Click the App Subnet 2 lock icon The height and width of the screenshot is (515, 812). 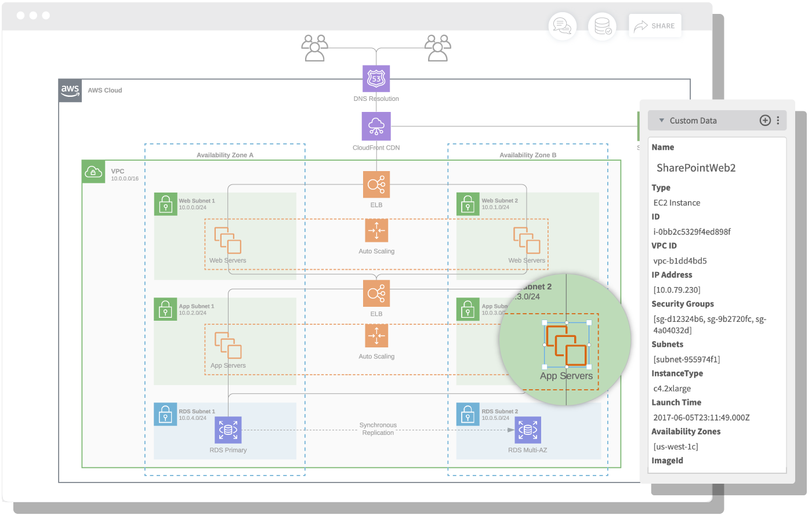(468, 310)
